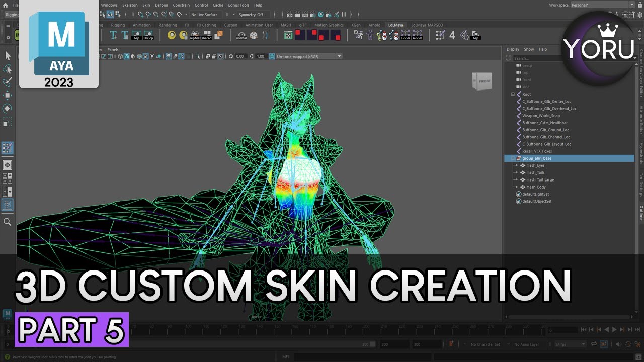Viewport: 644px width, 362px height.
Task: Open the Deform menu
Action: (162, 5)
